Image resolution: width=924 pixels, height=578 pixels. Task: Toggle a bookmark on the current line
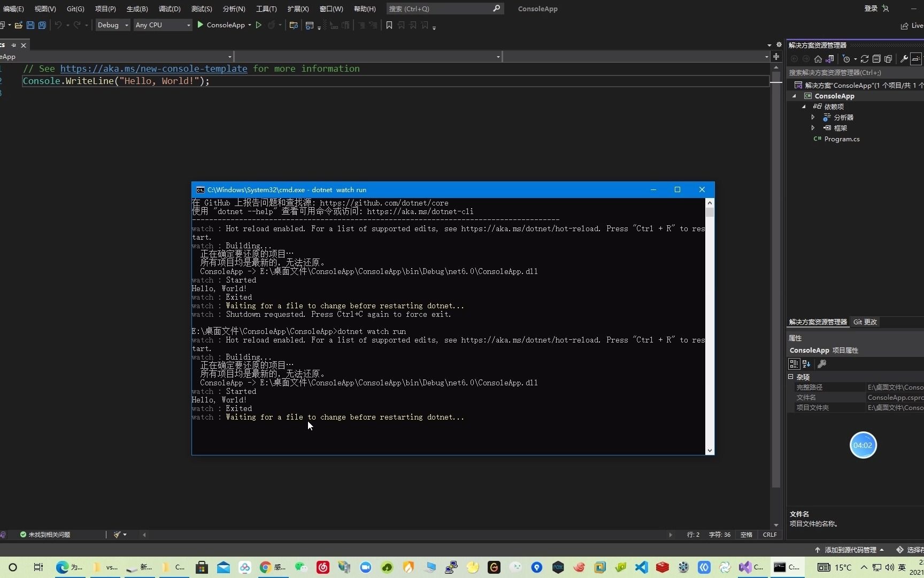[389, 25]
